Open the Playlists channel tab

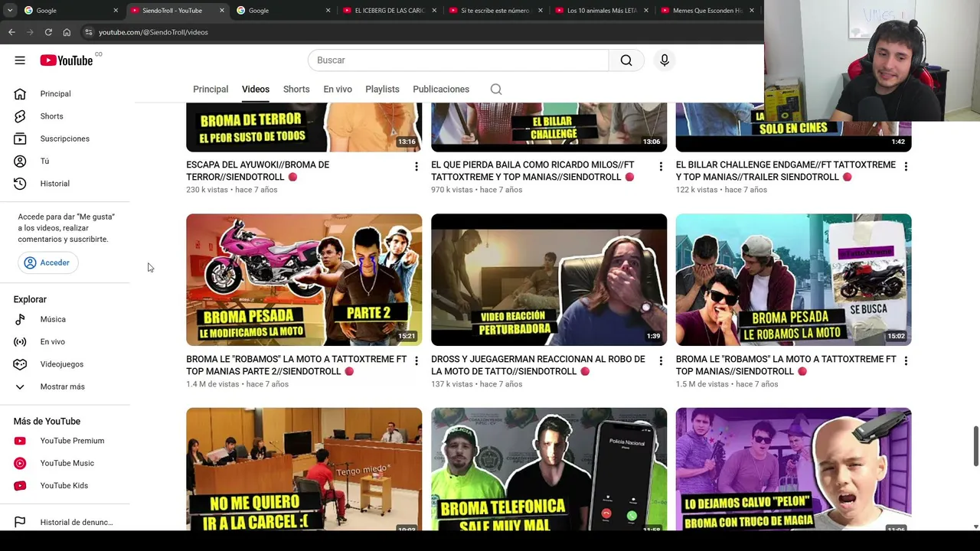coord(382,90)
